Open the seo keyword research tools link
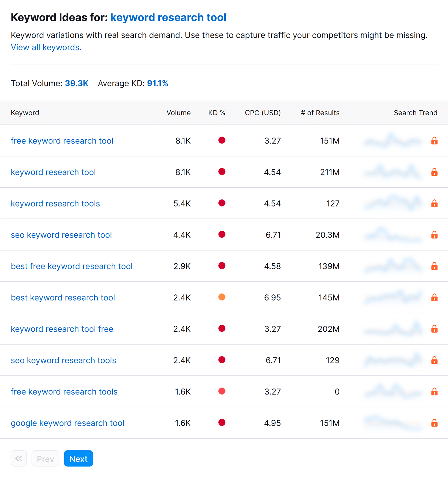 tap(64, 360)
